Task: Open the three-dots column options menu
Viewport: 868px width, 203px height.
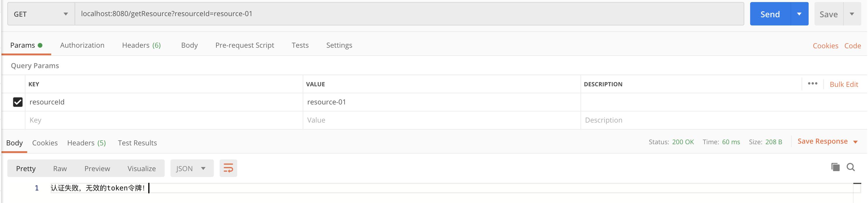Action: (x=812, y=84)
